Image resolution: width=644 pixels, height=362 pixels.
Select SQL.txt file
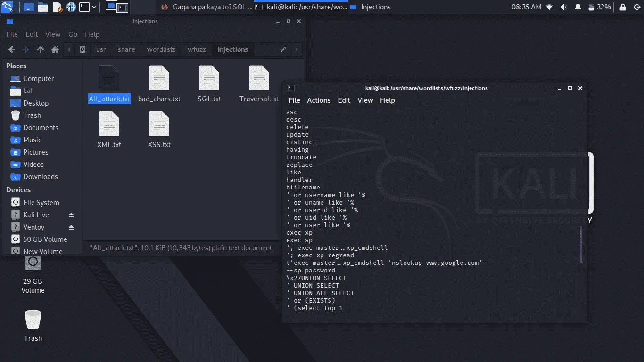point(209,85)
